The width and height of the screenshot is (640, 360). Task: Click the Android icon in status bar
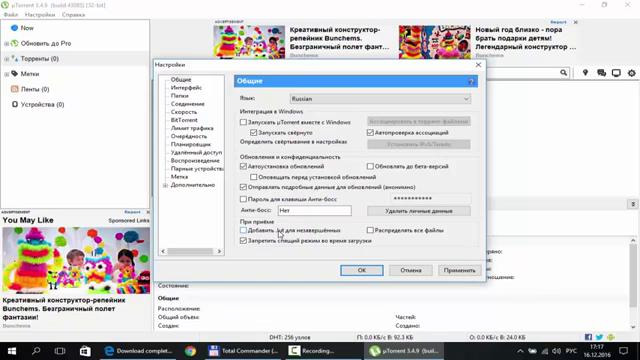[611, 337]
